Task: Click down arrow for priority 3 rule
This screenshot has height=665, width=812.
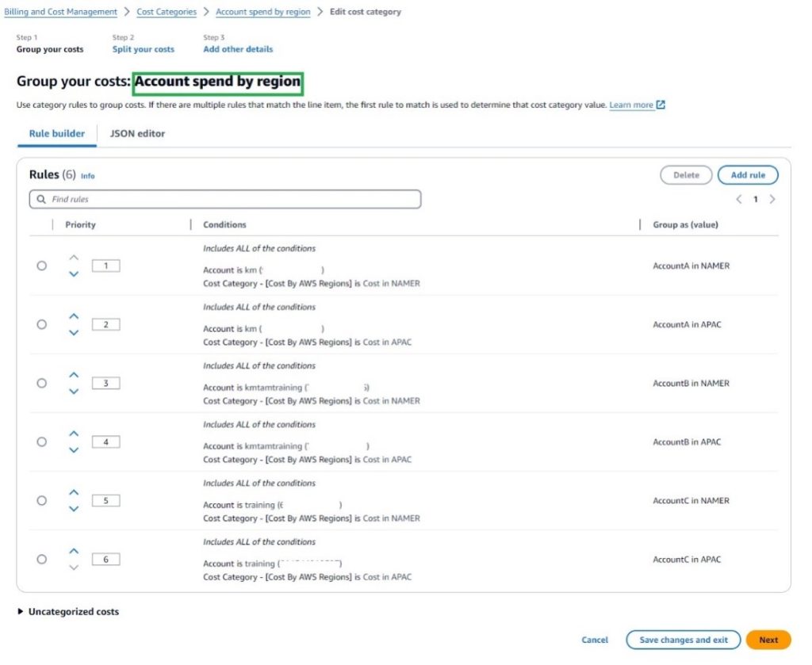Action: tap(74, 392)
